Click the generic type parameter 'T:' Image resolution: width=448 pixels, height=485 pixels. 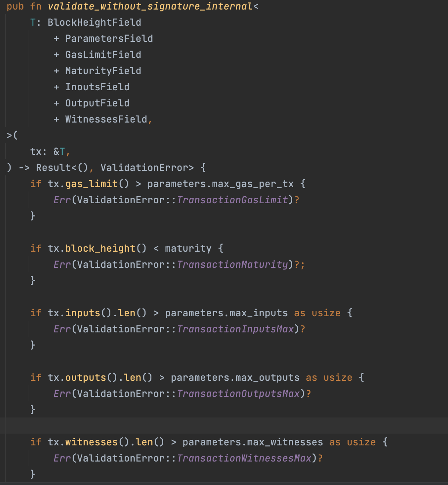point(36,22)
